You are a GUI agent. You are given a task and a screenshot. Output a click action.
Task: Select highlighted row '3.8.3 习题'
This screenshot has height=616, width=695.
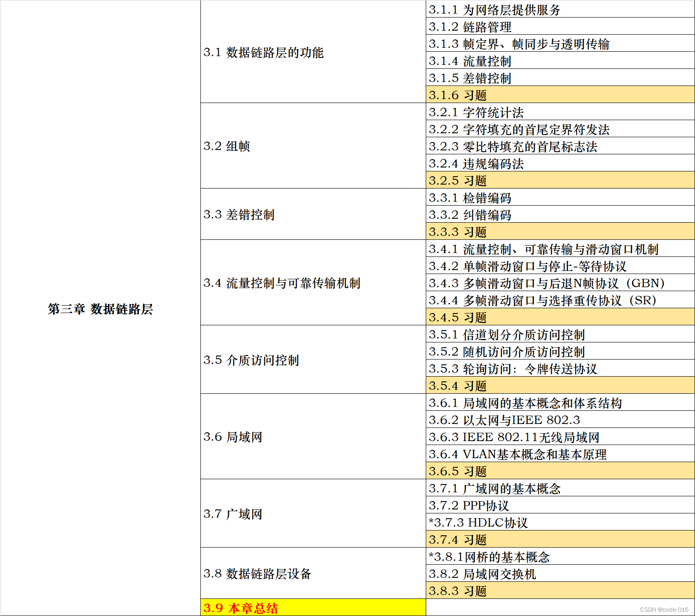point(560,591)
